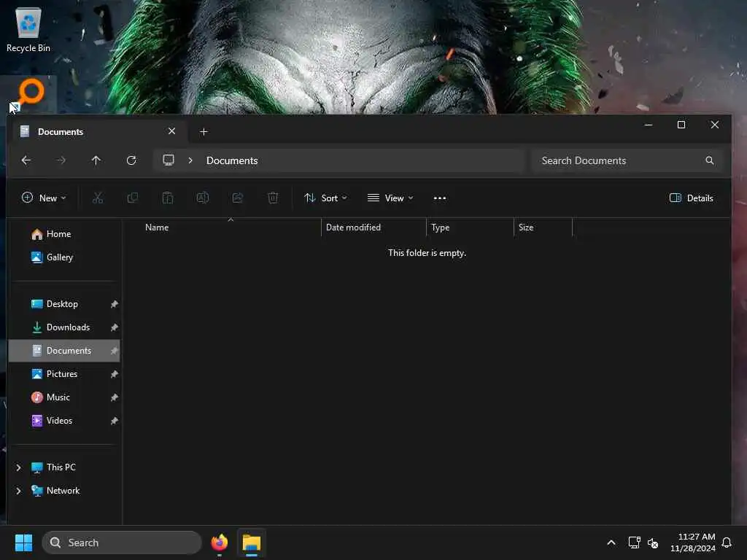Refresh the Documents folder view
The width and height of the screenshot is (747, 560).
tap(131, 160)
